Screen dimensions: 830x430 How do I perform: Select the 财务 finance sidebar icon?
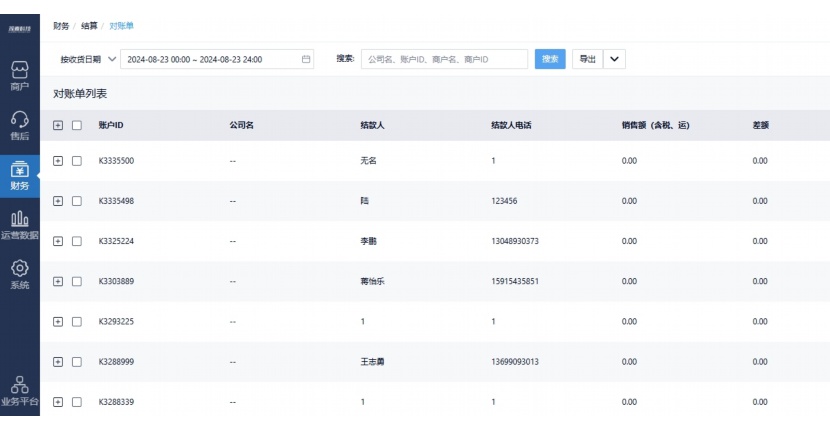click(19, 170)
